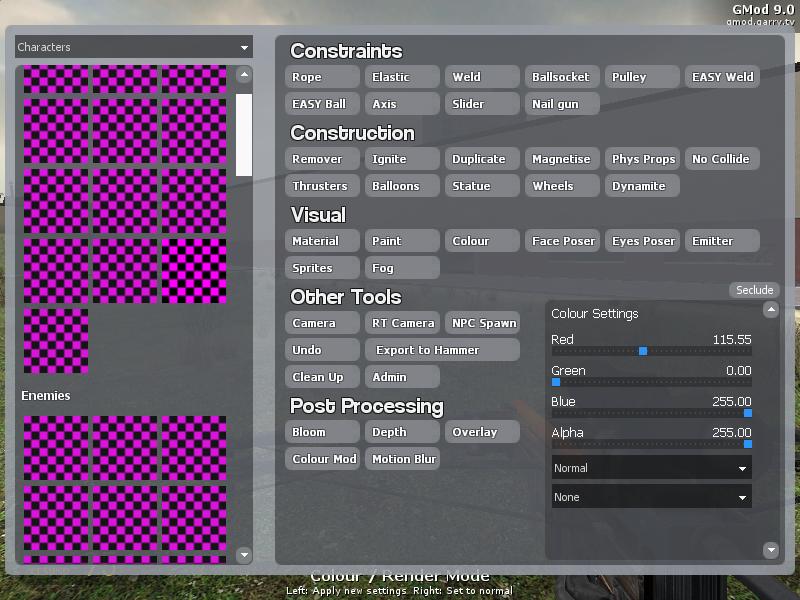
Task: Select the Paint visual tool
Action: [x=401, y=241]
